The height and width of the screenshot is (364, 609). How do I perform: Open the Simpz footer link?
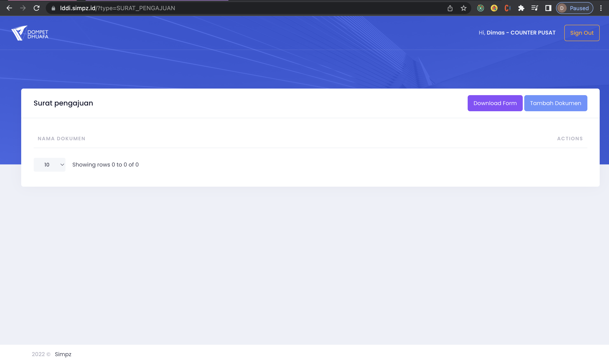(63, 354)
